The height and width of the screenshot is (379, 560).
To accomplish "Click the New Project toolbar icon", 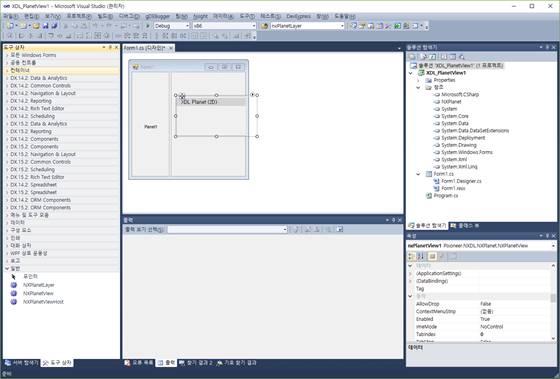I will 11,26.
